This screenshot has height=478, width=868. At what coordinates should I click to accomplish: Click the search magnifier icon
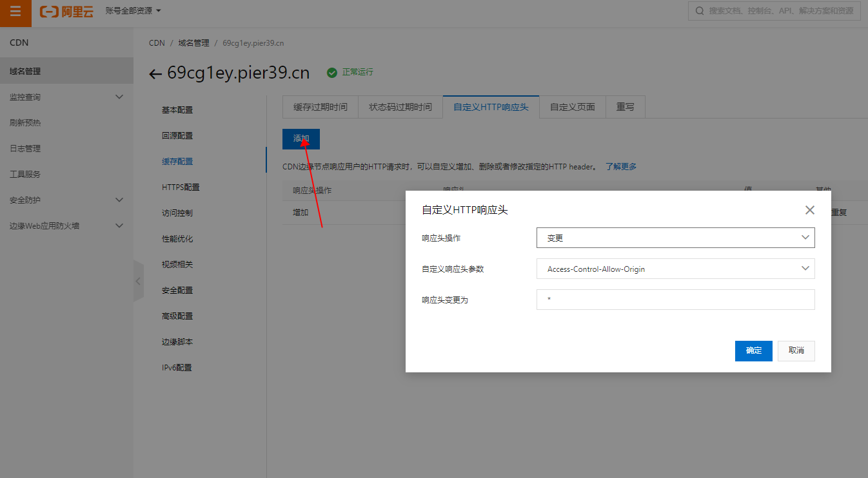click(x=700, y=11)
